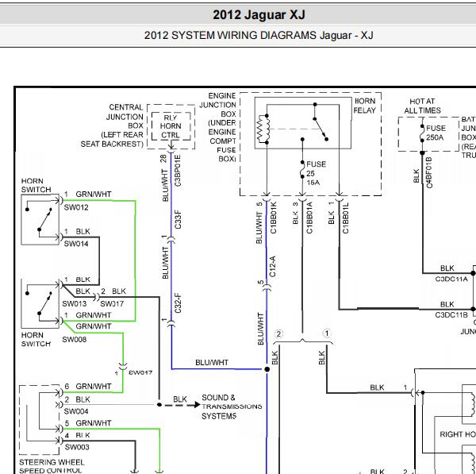Select connector label 'C1BB01L'
The width and height of the screenshot is (476, 474).
pos(345,218)
